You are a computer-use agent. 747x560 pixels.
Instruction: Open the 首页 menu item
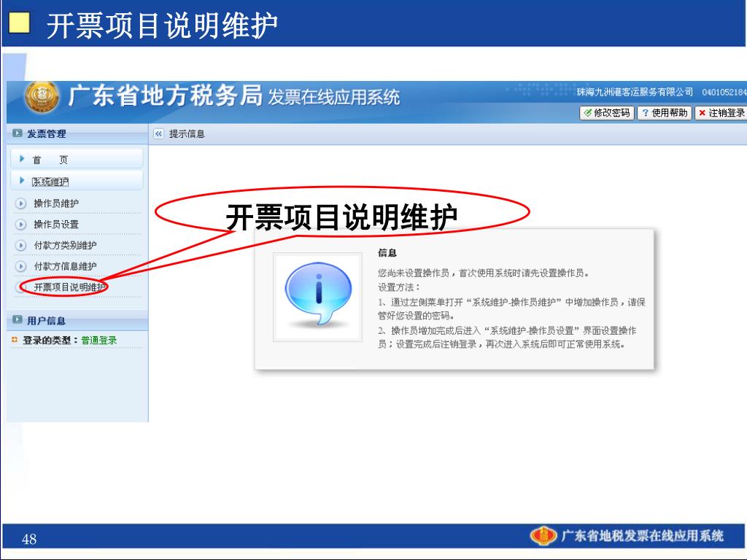[77, 159]
